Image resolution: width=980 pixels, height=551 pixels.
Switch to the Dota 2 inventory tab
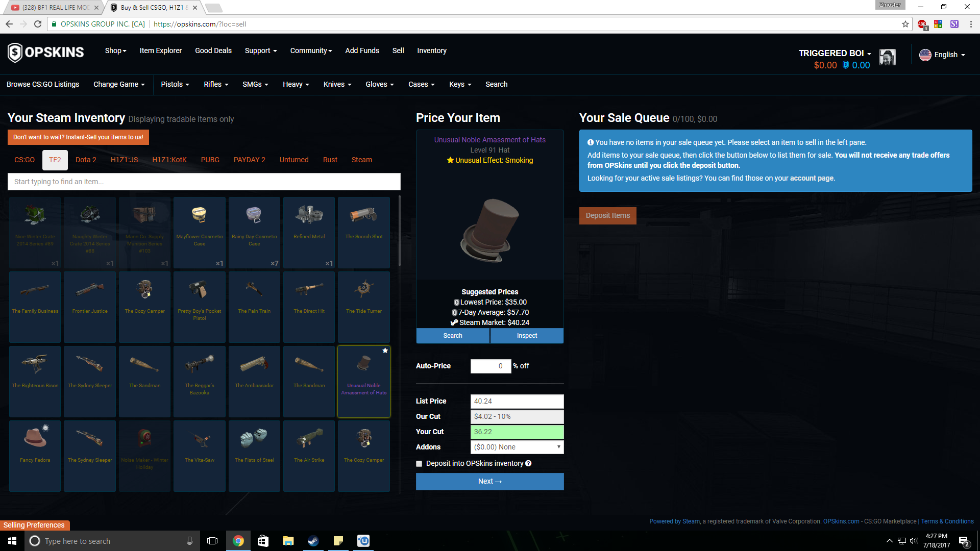coord(86,160)
